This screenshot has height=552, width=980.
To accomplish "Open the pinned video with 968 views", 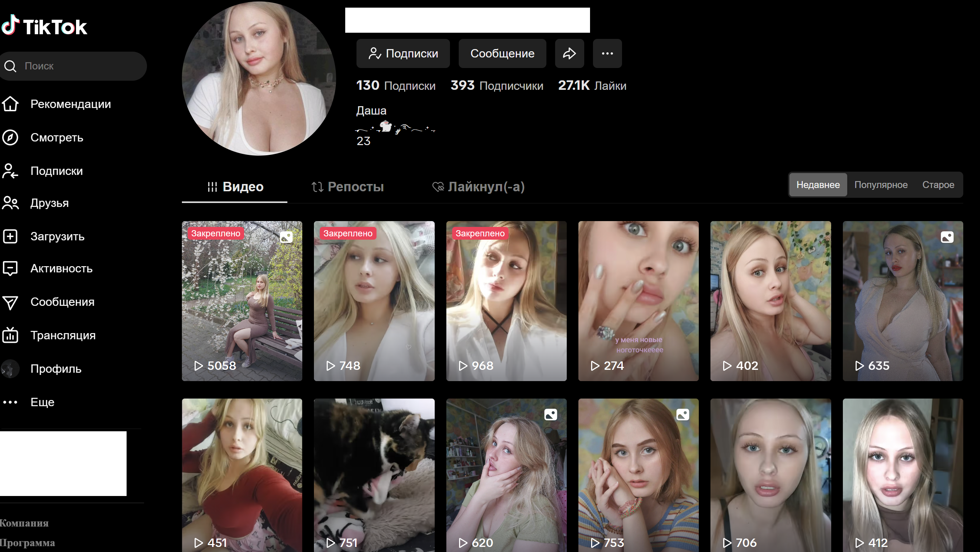I will coord(506,301).
